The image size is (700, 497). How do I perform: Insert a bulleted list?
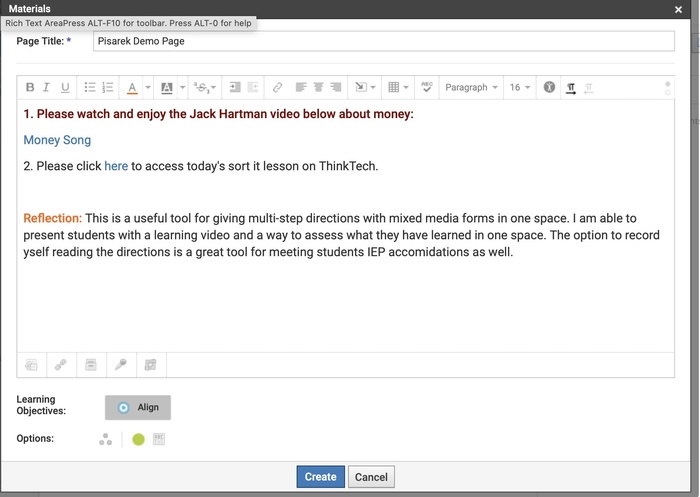[90, 88]
